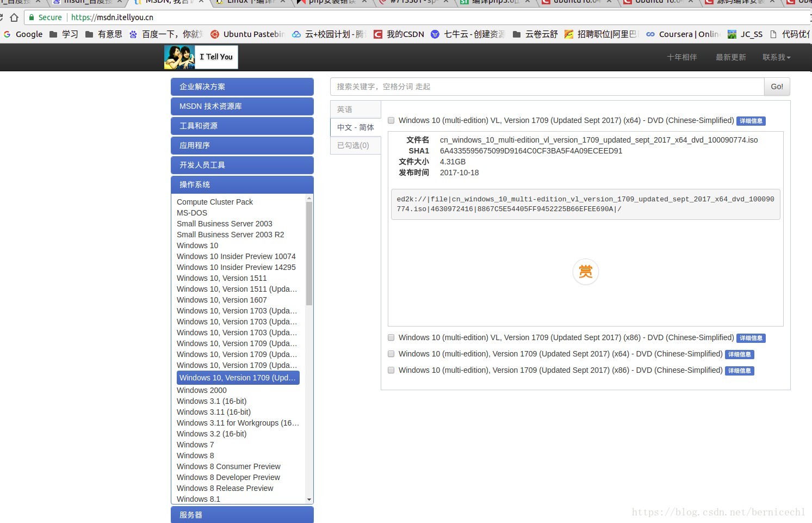Expand the 服务器 category

pos(242,515)
